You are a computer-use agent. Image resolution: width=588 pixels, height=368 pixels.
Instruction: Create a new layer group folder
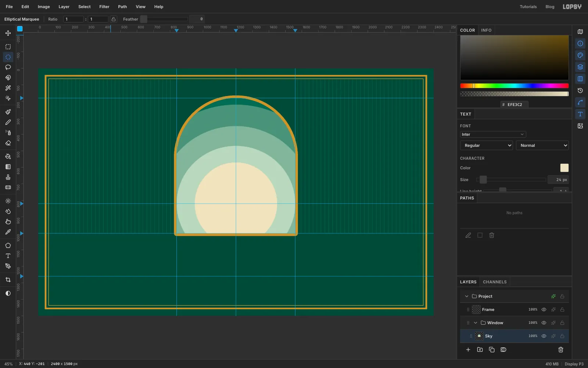pyautogui.click(x=480, y=350)
